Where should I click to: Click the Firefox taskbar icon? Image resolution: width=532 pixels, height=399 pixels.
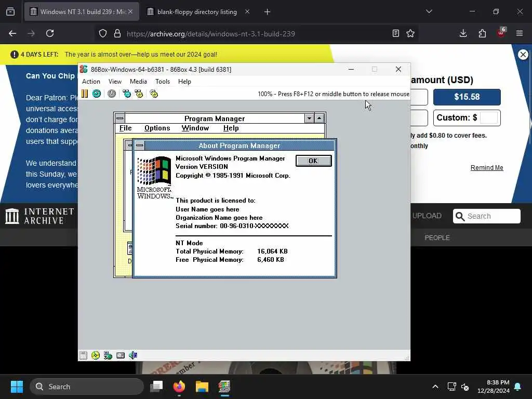[179, 387]
